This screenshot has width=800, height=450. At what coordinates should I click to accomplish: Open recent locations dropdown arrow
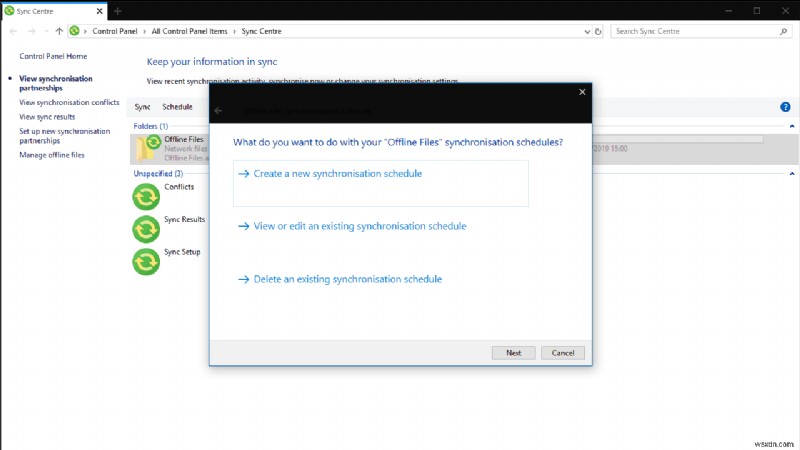pyautogui.click(x=46, y=31)
